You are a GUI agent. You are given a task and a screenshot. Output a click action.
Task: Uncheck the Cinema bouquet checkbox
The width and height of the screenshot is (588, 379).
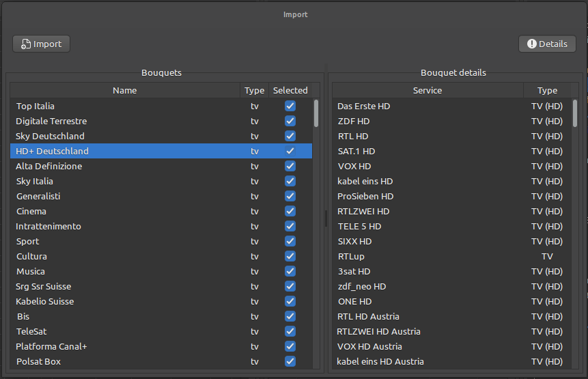(290, 211)
